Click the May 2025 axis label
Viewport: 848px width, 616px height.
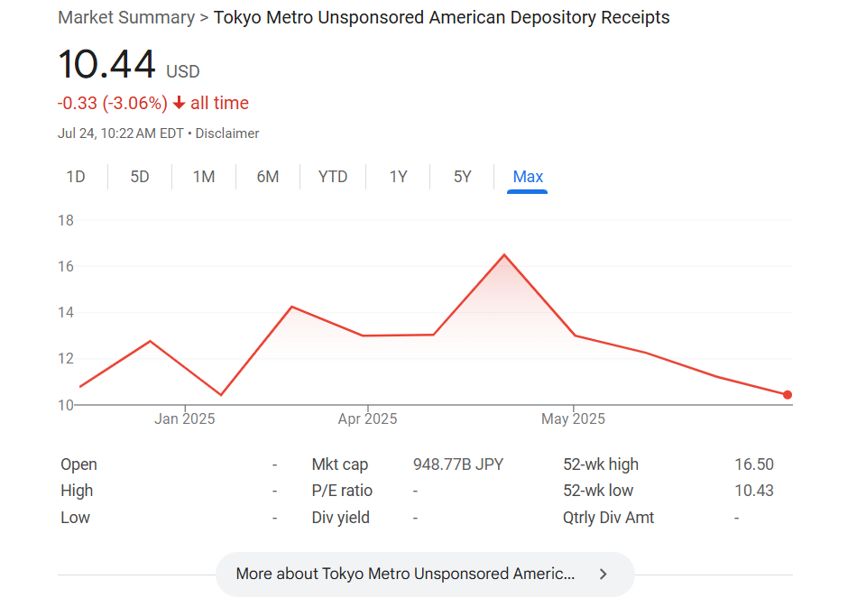573,418
